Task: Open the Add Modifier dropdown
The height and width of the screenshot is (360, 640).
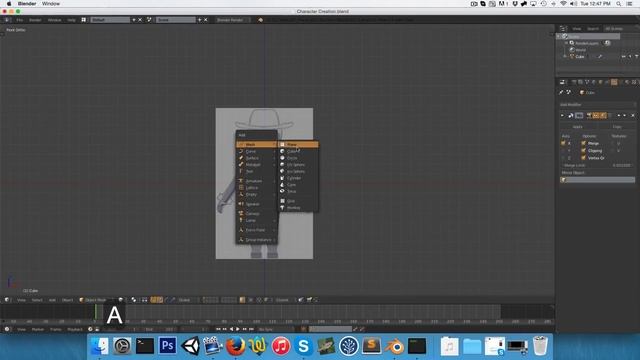Action: (598, 104)
